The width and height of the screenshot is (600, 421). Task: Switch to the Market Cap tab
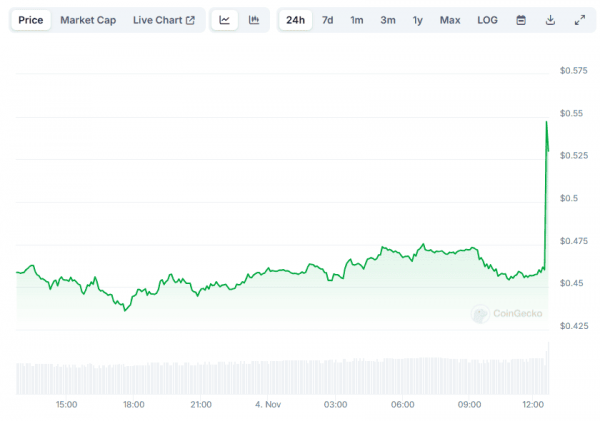pos(89,20)
